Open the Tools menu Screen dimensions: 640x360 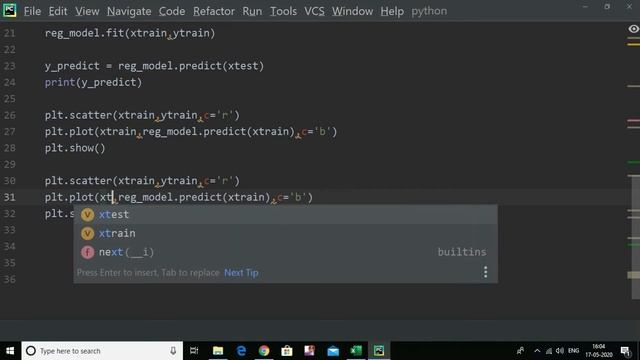click(x=283, y=11)
